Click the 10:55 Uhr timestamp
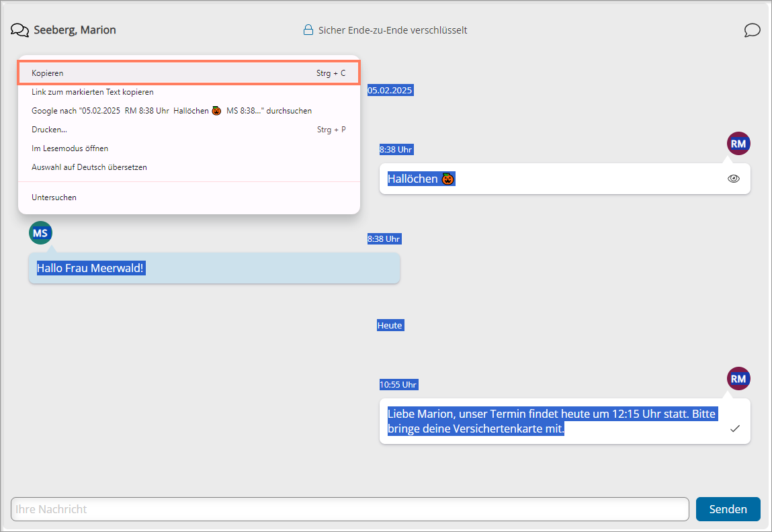Screen dimensions: 772x532 point(398,384)
